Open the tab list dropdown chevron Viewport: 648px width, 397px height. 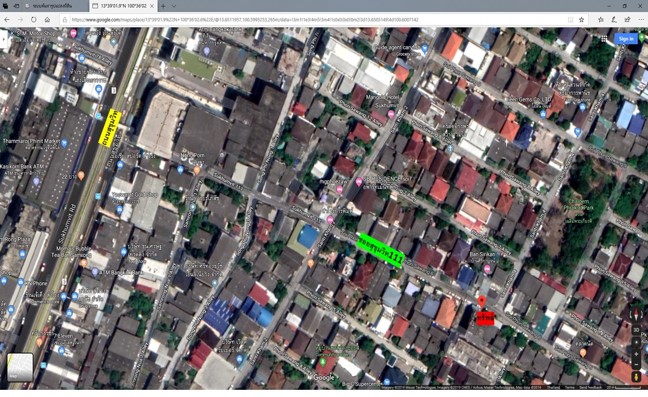[x=174, y=6]
